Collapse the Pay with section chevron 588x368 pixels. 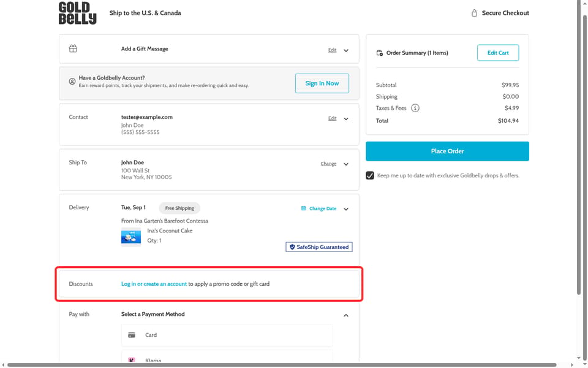(x=345, y=315)
